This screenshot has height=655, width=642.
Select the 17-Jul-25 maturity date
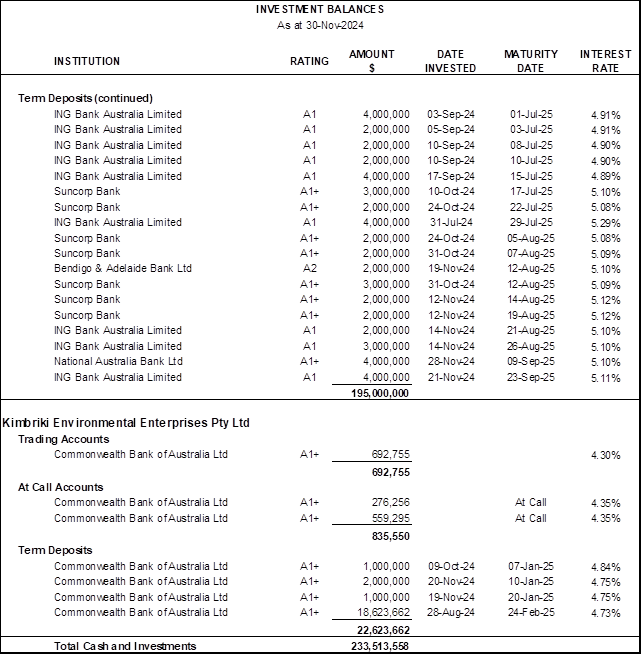[531, 191]
